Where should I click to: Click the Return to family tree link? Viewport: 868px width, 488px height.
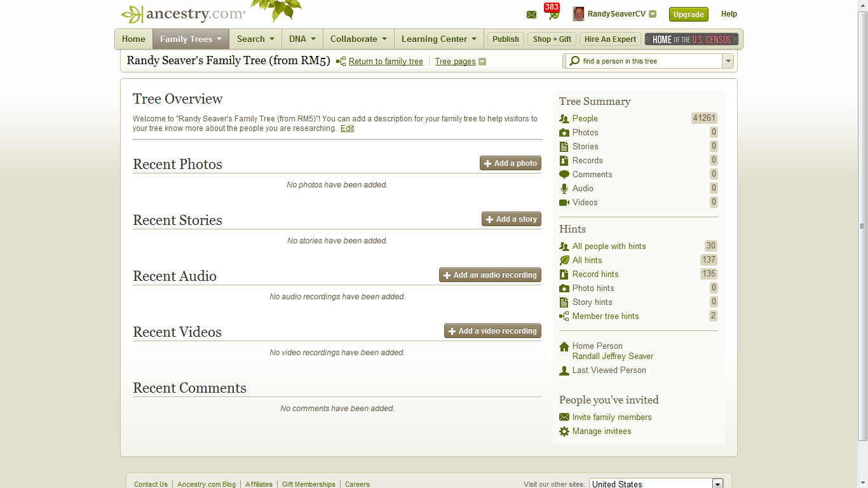point(386,62)
